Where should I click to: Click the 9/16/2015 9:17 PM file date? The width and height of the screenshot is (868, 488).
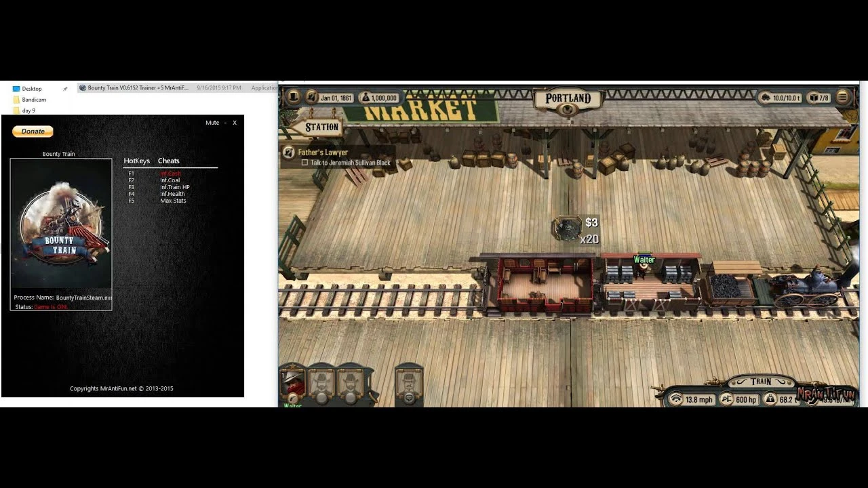(218, 88)
